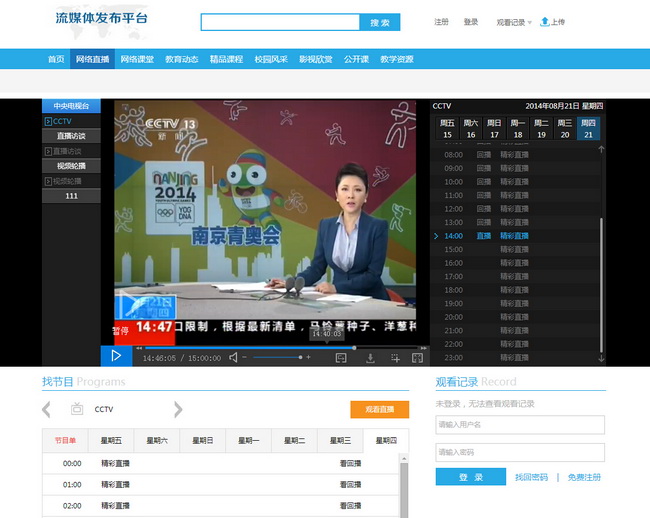Click the 注册 link in the header

click(x=441, y=22)
